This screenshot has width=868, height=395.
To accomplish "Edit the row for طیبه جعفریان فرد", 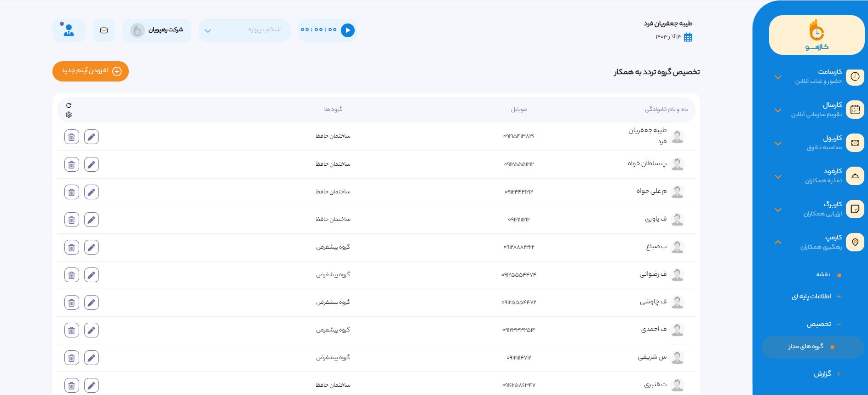I will click(x=92, y=137).
